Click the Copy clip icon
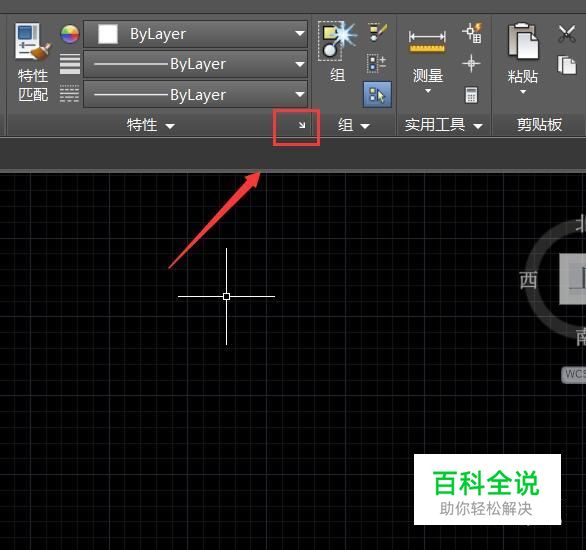 [x=567, y=65]
